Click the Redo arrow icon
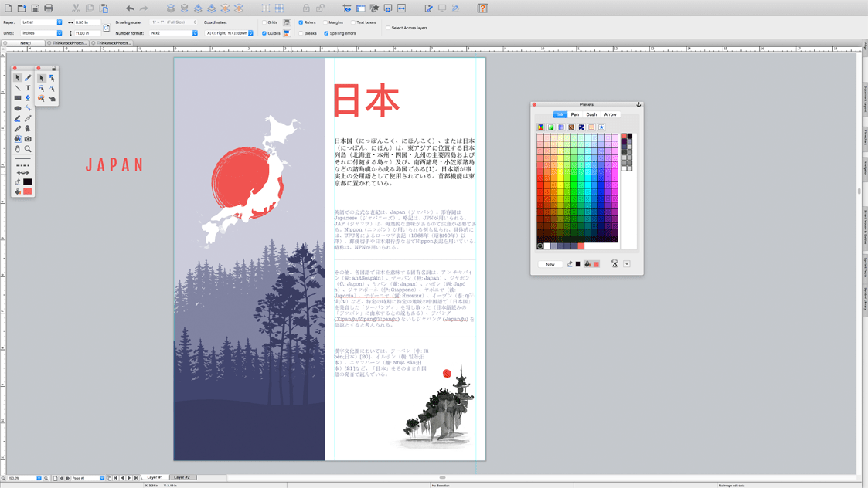The height and width of the screenshot is (488, 868). [144, 8]
